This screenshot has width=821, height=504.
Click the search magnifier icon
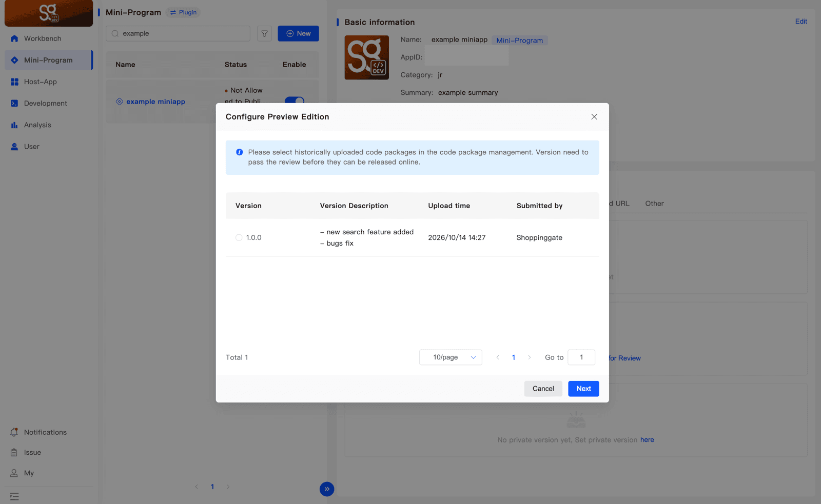coord(115,33)
